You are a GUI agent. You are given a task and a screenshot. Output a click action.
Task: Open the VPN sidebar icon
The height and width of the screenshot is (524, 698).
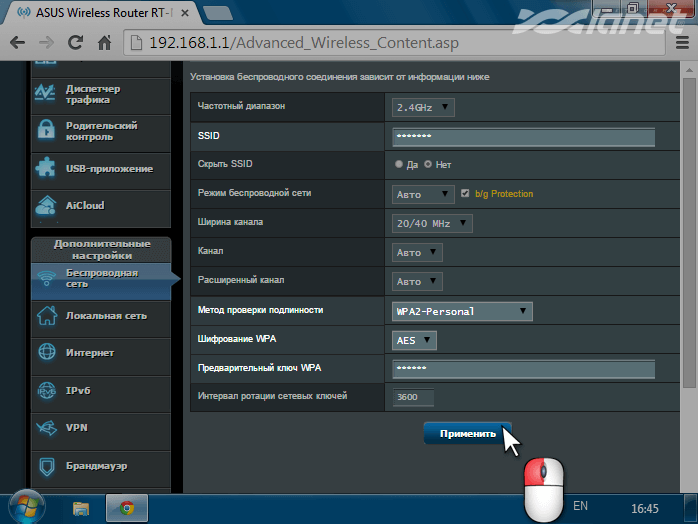(x=46, y=428)
